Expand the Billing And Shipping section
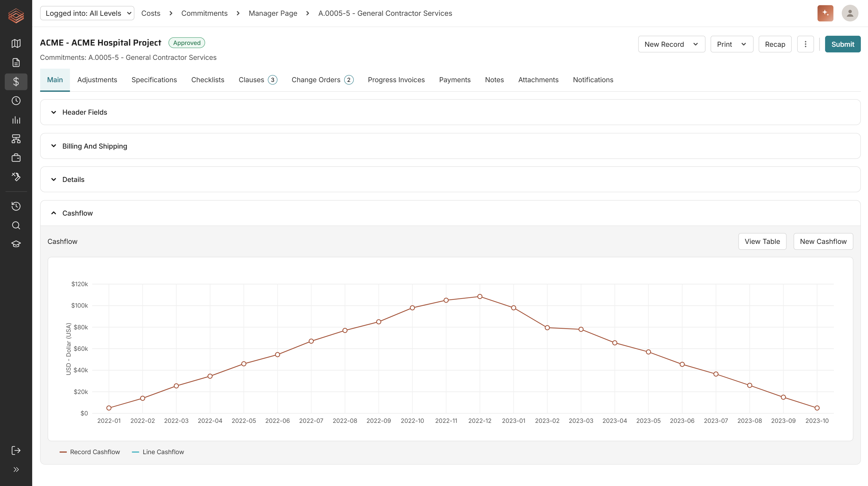 (450, 146)
